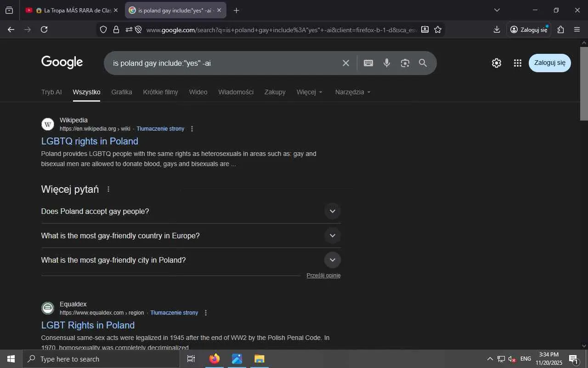Reload the current page
This screenshot has width=588, height=368.
(x=44, y=29)
